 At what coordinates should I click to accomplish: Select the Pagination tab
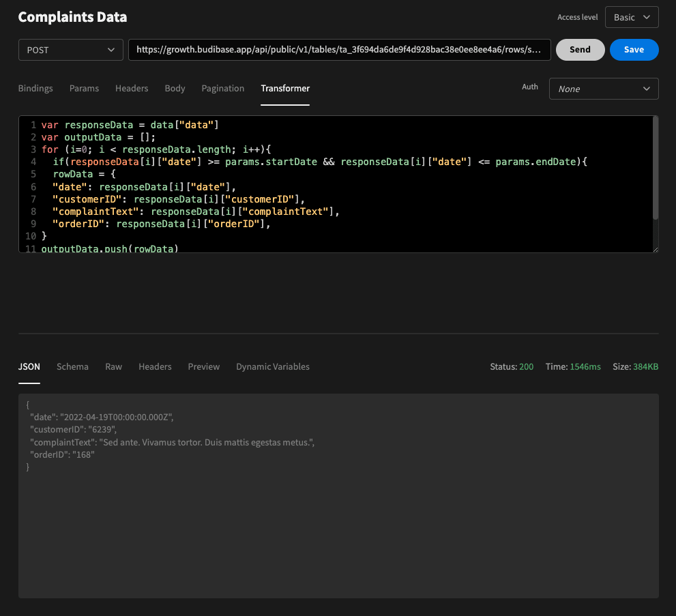tap(223, 89)
